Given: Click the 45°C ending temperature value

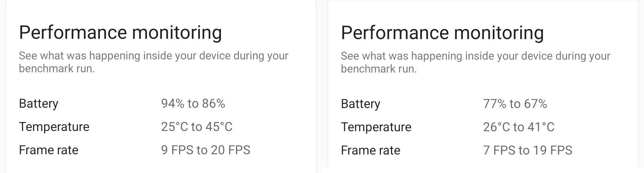Looking at the screenshot, I should [x=219, y=127].
